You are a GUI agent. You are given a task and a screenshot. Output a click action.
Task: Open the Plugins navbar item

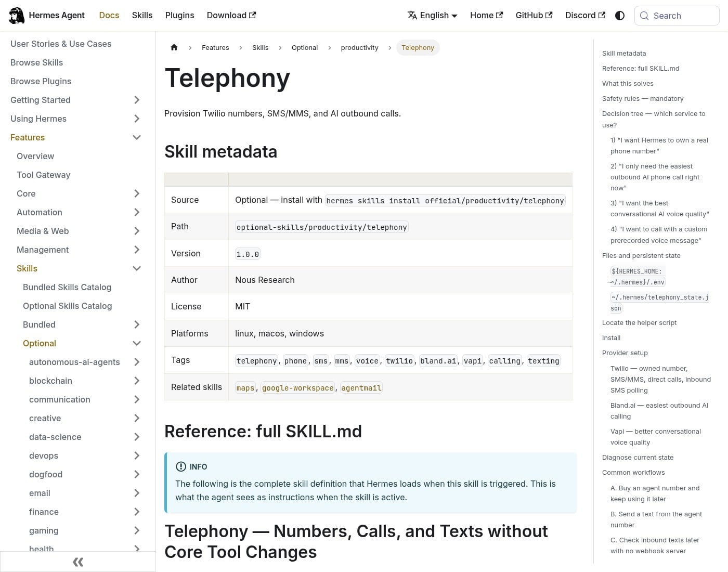tap(179, 16)
